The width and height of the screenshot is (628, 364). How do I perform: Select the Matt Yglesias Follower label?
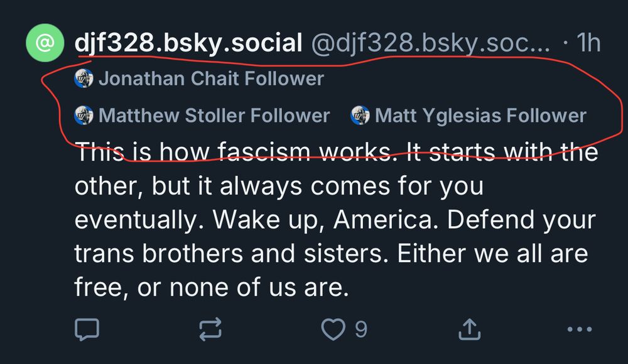(x=480, y=115)
